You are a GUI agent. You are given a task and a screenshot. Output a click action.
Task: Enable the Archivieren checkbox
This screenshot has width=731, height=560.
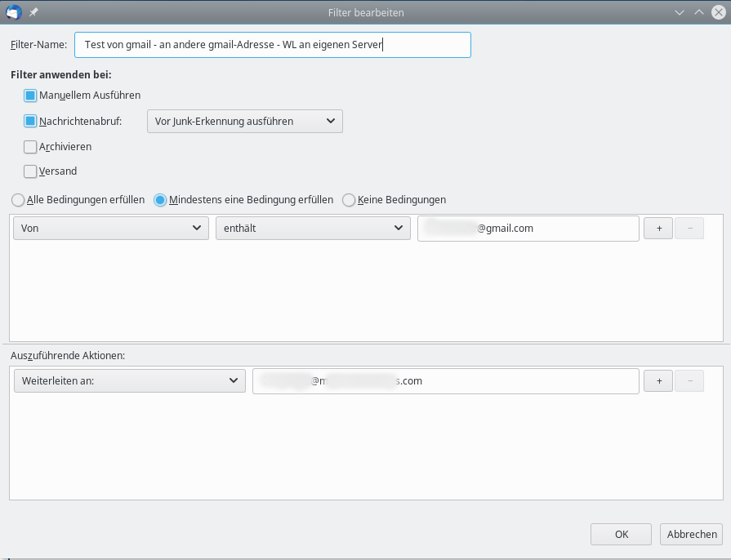pyautogui.click(x=30, y=147)
